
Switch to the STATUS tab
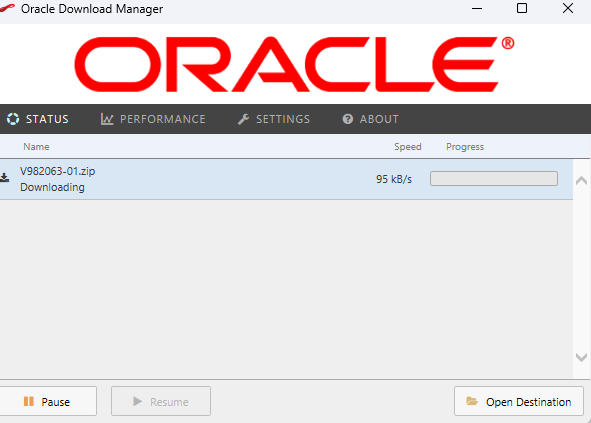[x=38, y=119]
